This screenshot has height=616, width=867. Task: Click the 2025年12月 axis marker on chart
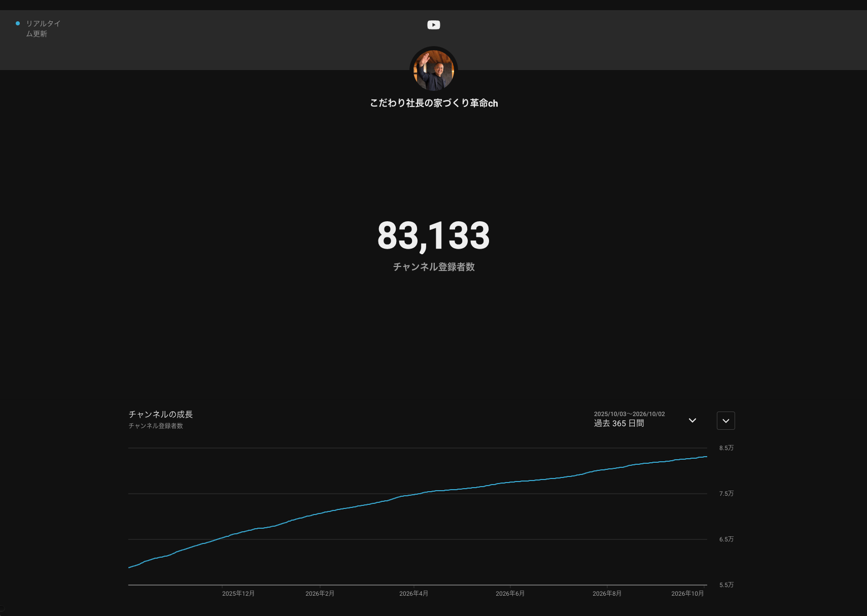pyautogui.click(x=238, y=594)
